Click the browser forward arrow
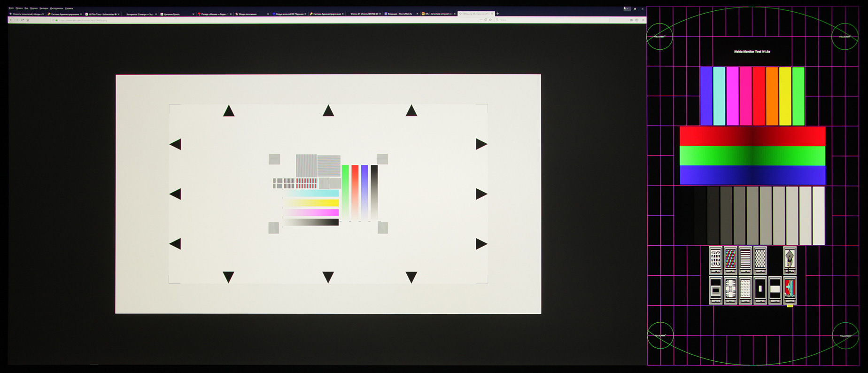 17,20
